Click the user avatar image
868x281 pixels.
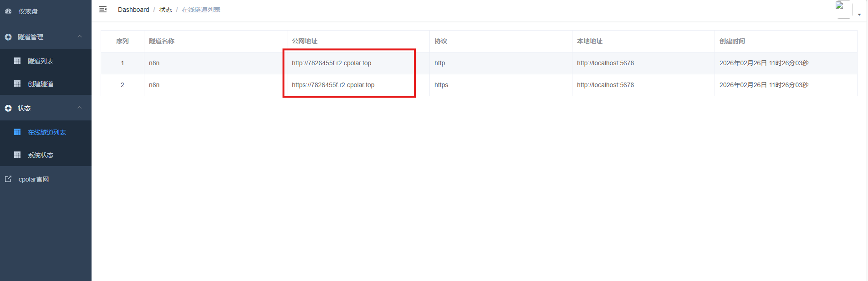pyautogui.click(x=843, y=9)
